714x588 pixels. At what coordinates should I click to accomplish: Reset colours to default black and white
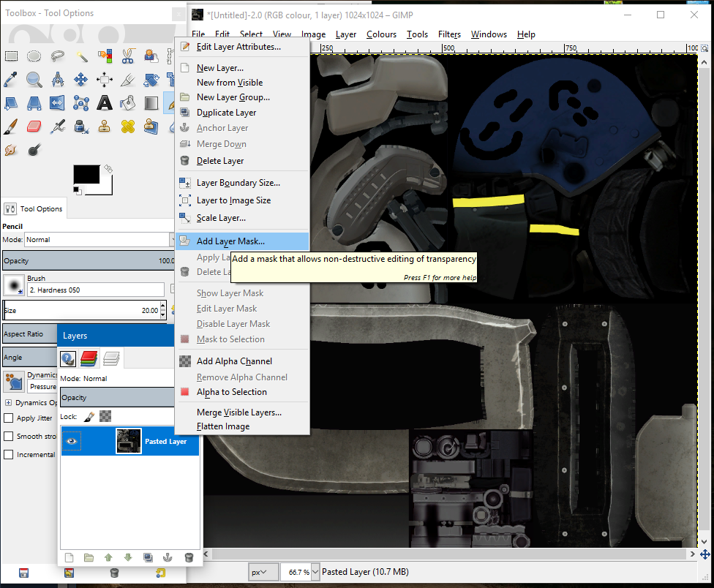point(77,190)
